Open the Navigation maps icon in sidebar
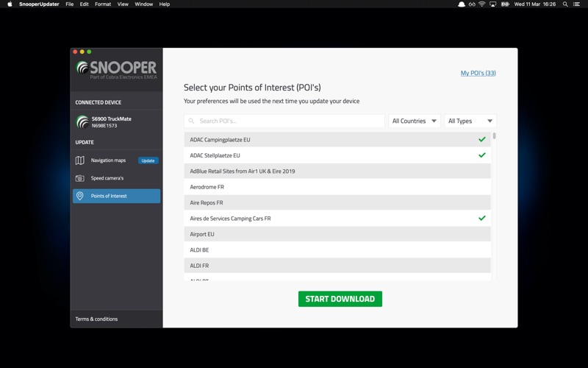Image resolution: width=588 pixels, height=368 pixels. [x=80, y=160]
